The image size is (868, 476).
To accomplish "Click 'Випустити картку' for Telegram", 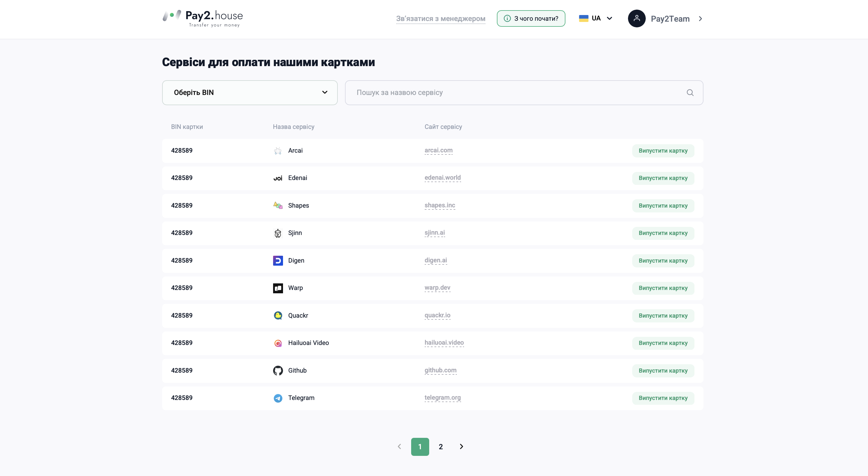I will coord(663,398).
